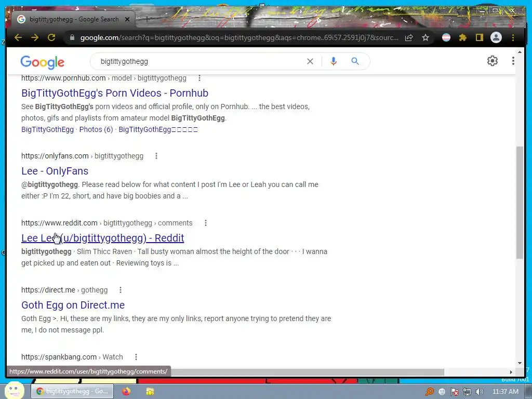Click the https://spankbang.com › Watch breadcrumb
This screenshot has width=532, height=399.
tap(72, 357)
